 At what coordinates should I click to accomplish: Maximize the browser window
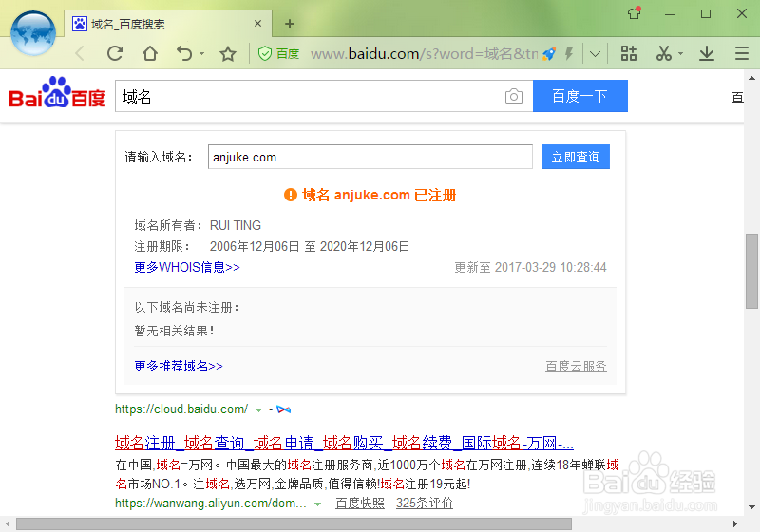click(x=706, y=13)
